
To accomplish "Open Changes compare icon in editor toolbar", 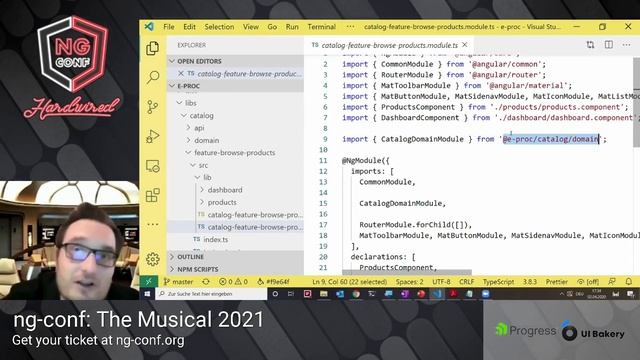I will pos(590,45).
